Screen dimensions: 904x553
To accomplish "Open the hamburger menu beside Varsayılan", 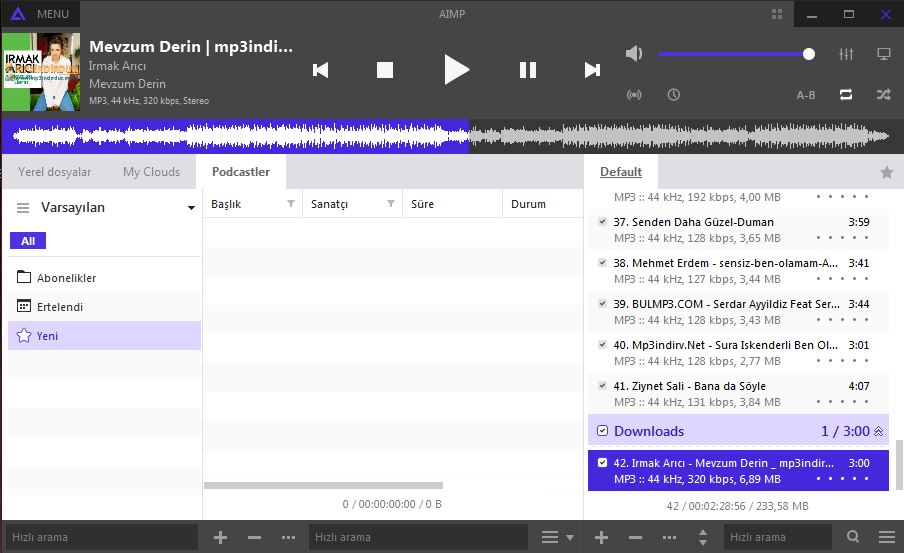I will (23, 208).
